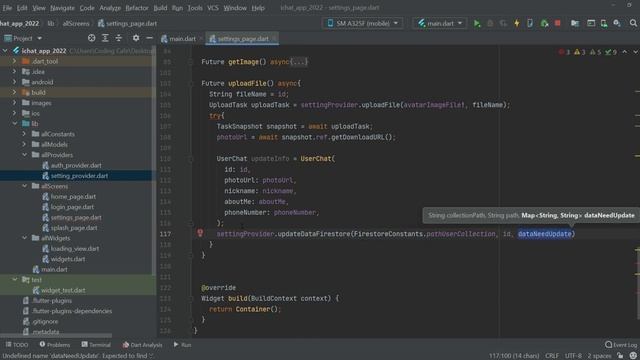Open Search Everywhere magnifier icon
640x360 pixels.
point(633,23)
